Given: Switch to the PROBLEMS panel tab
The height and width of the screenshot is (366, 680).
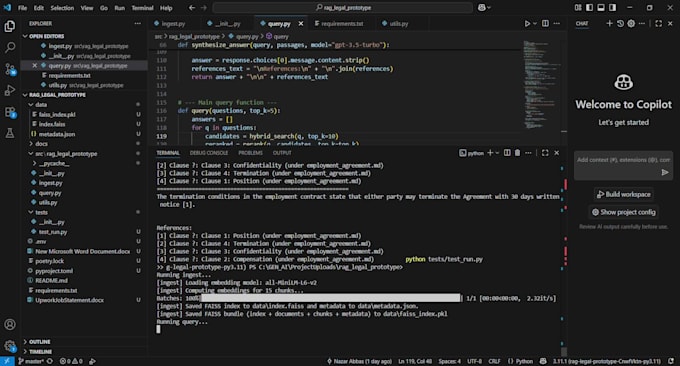Looking at the screenshot, I should click(x=250, y=153).
